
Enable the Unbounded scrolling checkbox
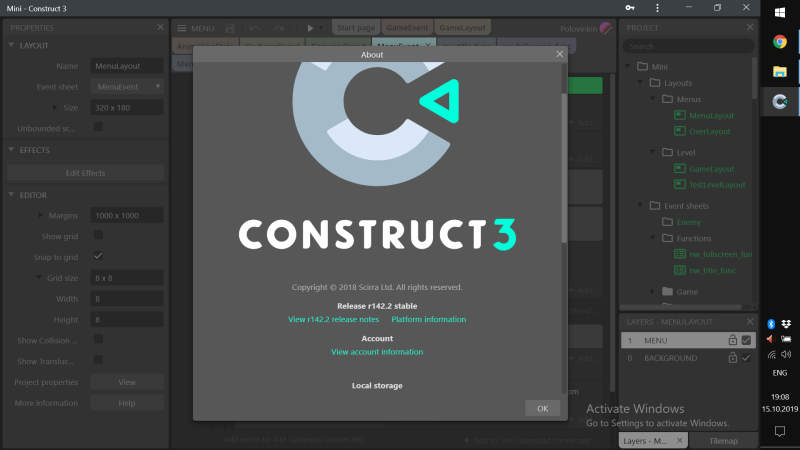[x=98, y=127]
